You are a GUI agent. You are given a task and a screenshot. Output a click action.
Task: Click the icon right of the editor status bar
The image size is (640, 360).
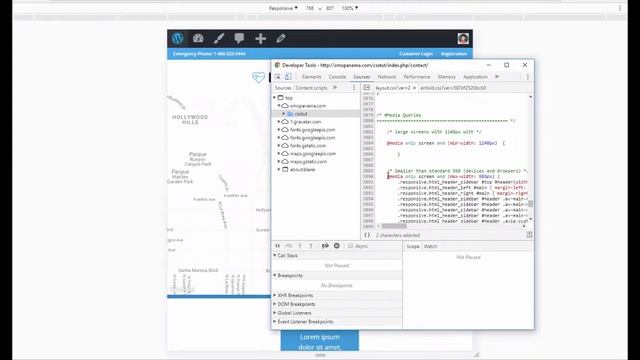[x=529, y=235]
